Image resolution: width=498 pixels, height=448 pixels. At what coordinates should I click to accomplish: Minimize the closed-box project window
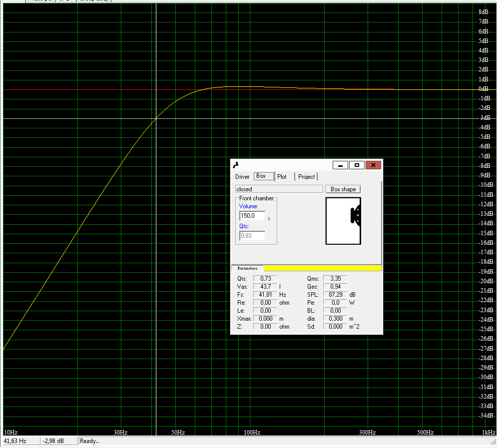pos(341,165)
